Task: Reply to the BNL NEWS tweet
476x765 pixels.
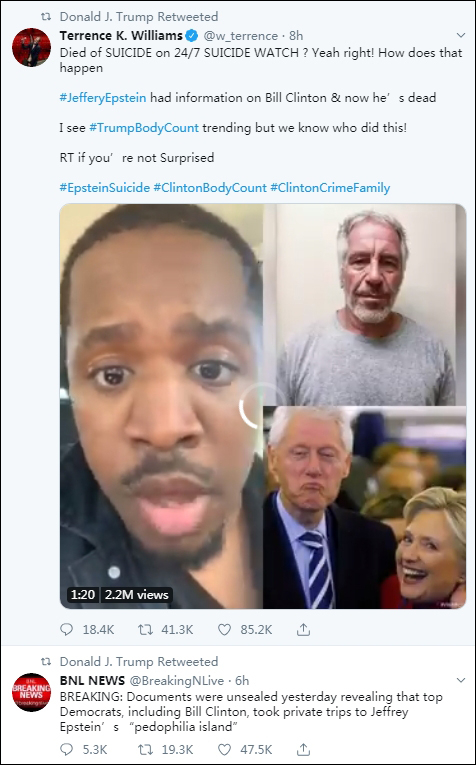Action: 66,749
